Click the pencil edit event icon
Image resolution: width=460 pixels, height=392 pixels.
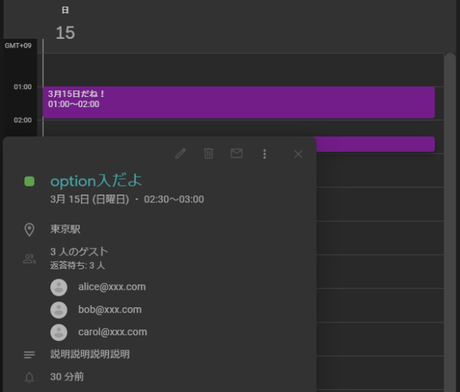point(180,154)
